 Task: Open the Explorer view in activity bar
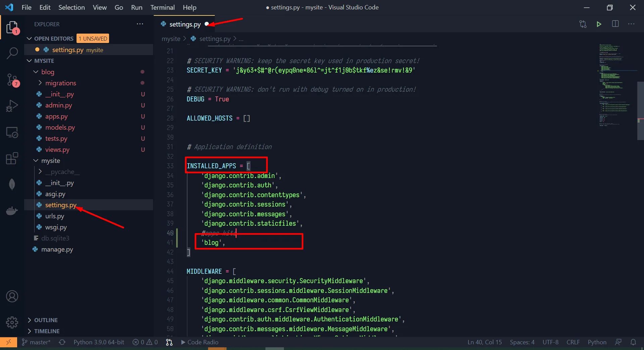click(x=12, y=27)
